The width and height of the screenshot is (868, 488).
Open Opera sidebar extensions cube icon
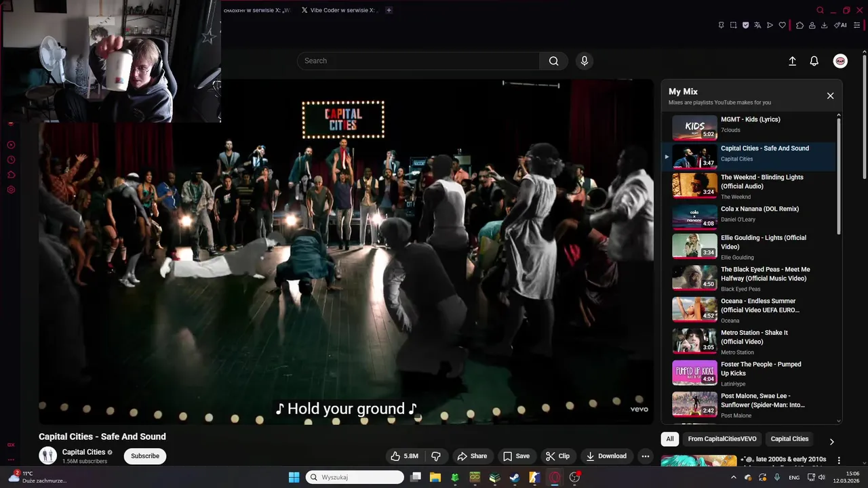click(x=11, y=175)
